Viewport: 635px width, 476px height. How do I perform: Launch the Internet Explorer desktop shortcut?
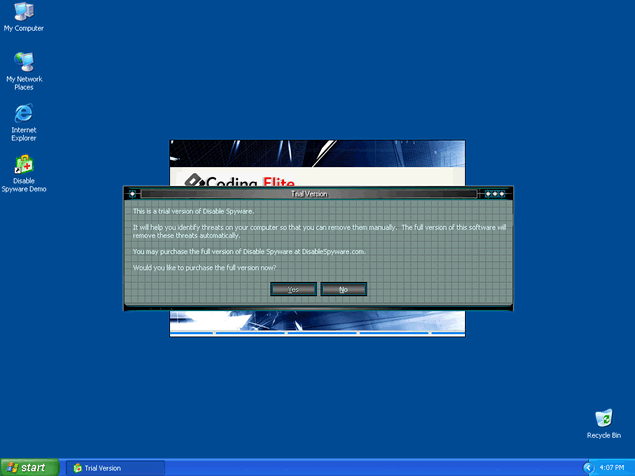(23, 113)
